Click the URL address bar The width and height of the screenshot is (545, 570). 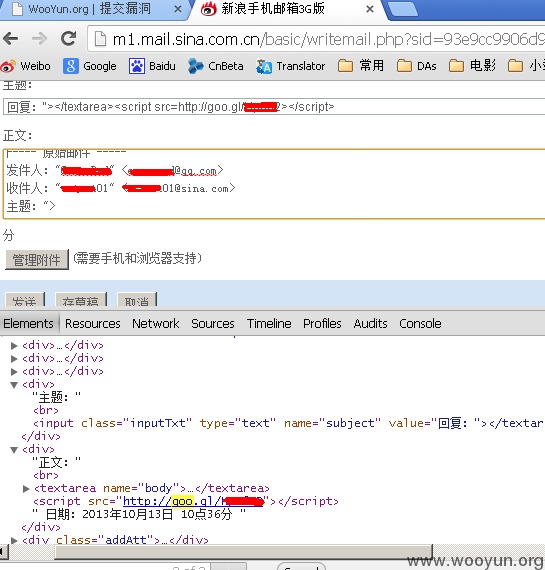point(316,39)
